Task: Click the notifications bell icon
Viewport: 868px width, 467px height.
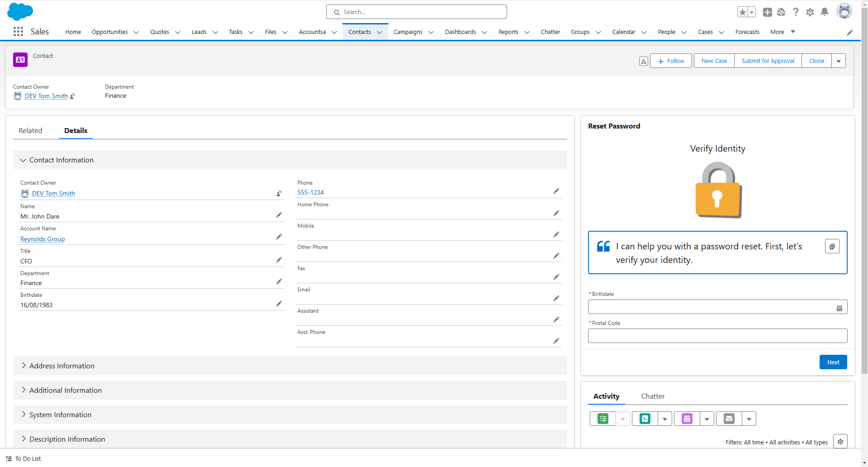Action: coord(825,12)
